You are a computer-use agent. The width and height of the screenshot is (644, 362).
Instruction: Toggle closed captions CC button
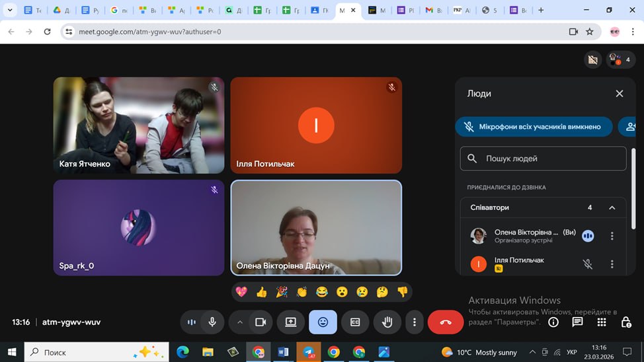click(355, 322)
